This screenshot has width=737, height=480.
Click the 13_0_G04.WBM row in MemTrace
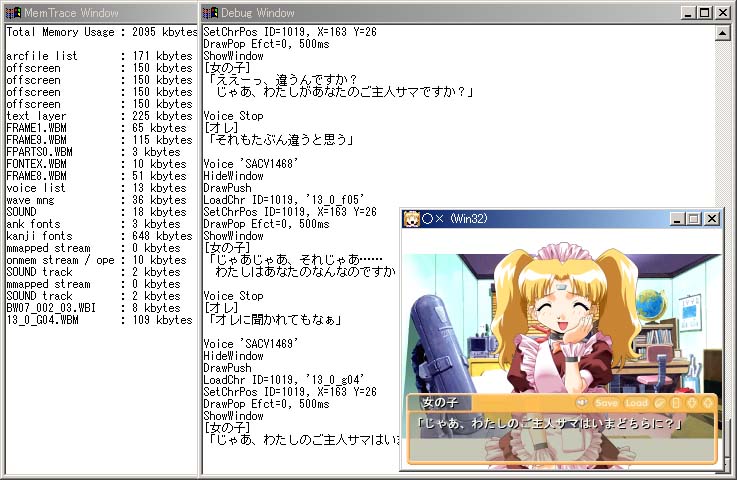99,320
